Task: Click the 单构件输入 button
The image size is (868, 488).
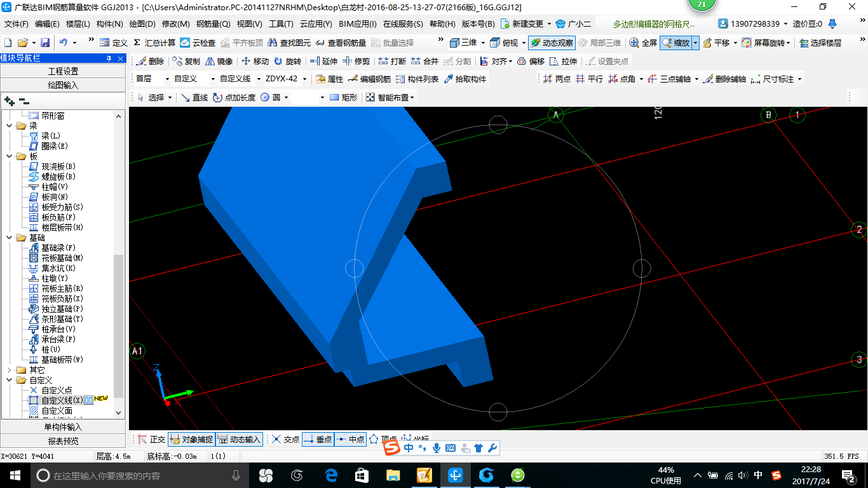Action: coord(63,427)
